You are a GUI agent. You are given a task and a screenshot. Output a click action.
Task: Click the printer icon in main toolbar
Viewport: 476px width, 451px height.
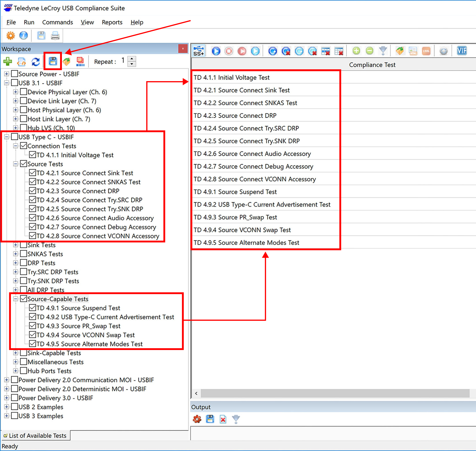[x=55, y=36]
